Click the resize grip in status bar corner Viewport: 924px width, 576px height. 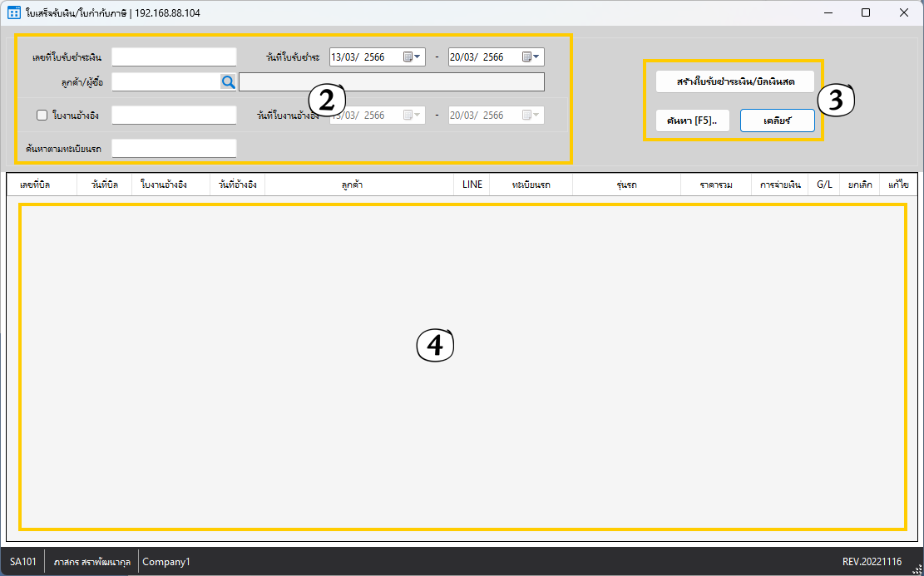[916, 568]
